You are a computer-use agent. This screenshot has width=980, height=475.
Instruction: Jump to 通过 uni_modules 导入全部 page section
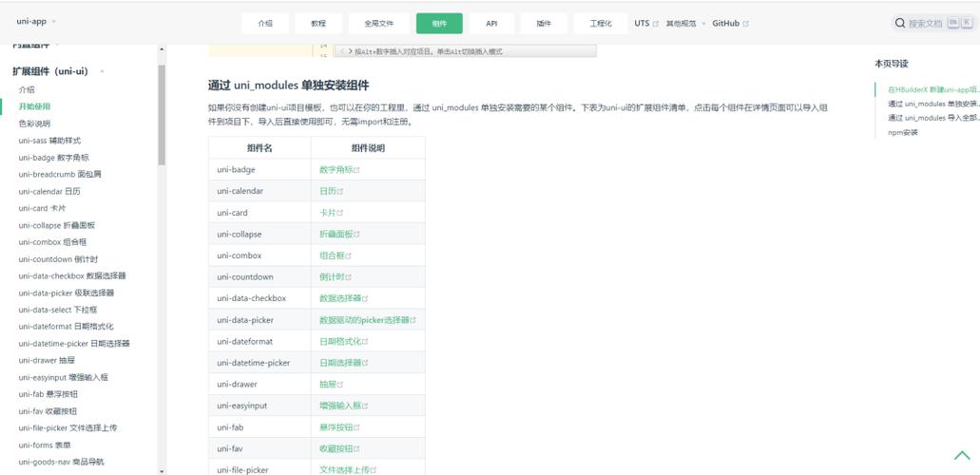coord(933,118)
